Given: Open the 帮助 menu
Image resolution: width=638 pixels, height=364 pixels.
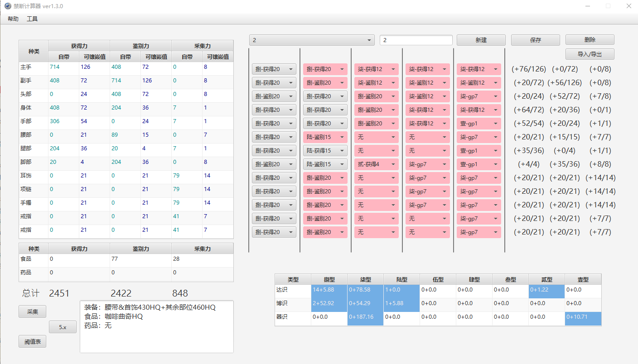Looking at the screenshot, I should click(x=13, y=19).
